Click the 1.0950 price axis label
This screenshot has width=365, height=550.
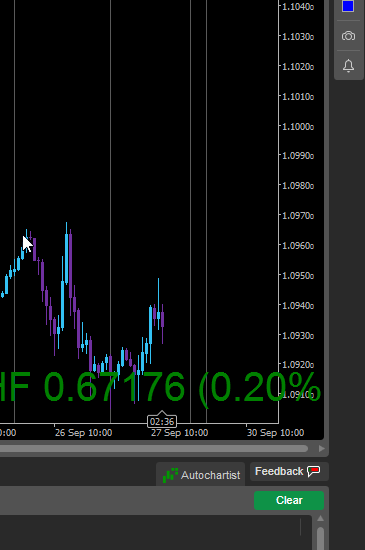[298, 276]
